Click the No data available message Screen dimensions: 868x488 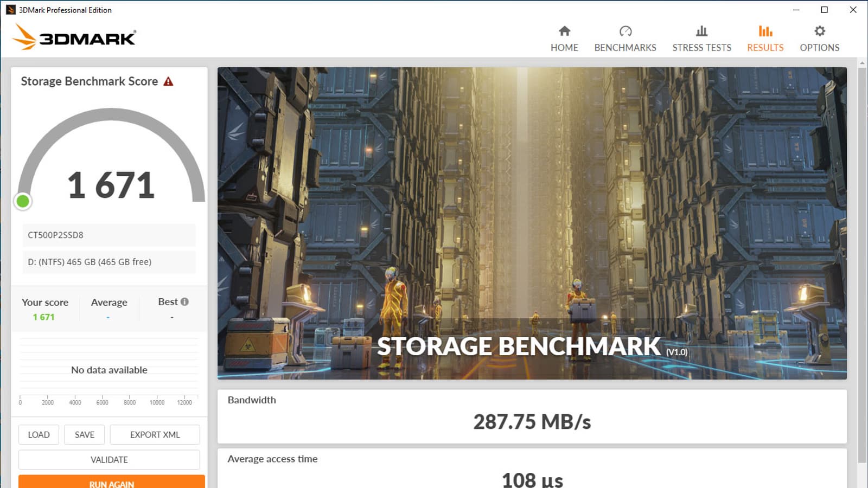tap(109, 370)
